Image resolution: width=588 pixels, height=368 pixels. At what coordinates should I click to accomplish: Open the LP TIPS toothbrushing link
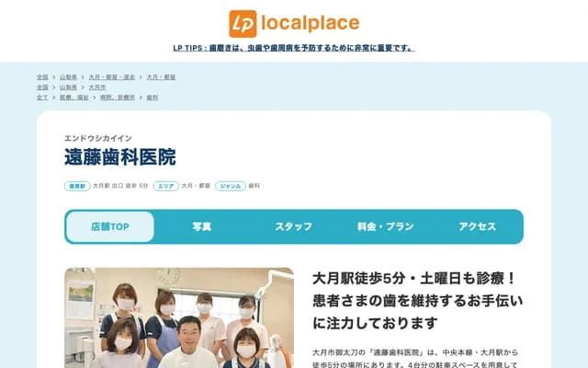(x=293, y=48)
